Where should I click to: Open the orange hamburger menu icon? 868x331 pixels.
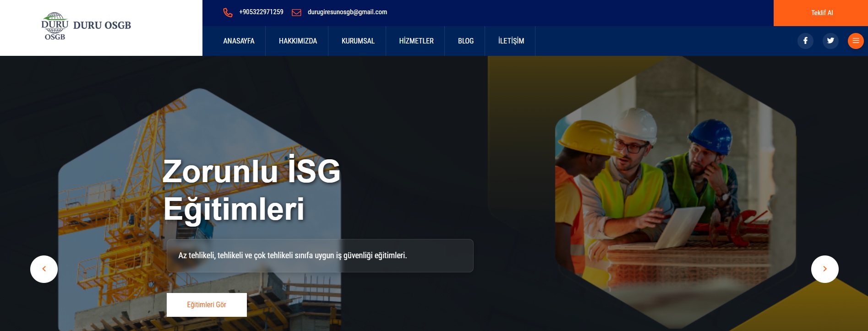click(x=856, y=41)
